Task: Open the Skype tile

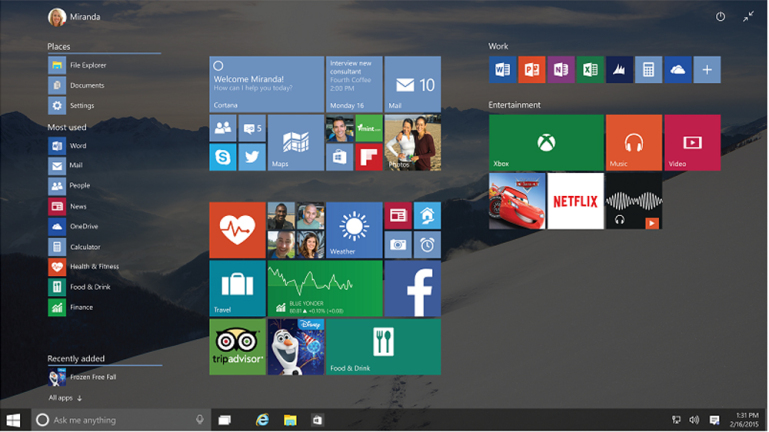Action: (223, 157)
